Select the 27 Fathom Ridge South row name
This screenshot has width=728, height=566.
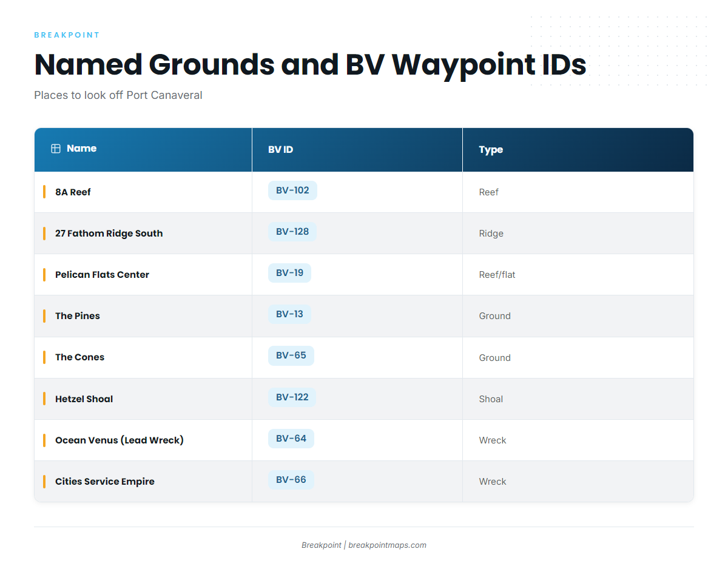[109, 234]
